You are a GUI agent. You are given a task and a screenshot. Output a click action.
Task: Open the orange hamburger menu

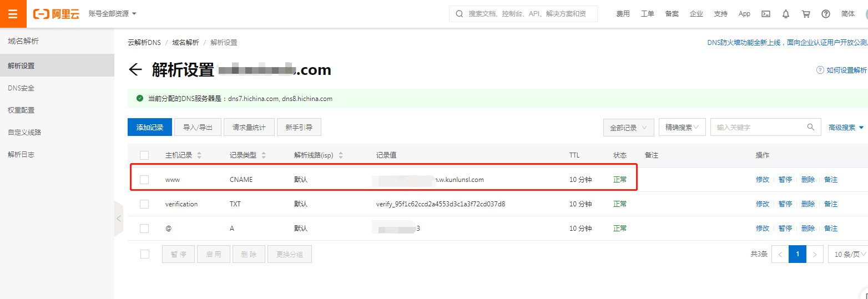(x=13, y=14)
